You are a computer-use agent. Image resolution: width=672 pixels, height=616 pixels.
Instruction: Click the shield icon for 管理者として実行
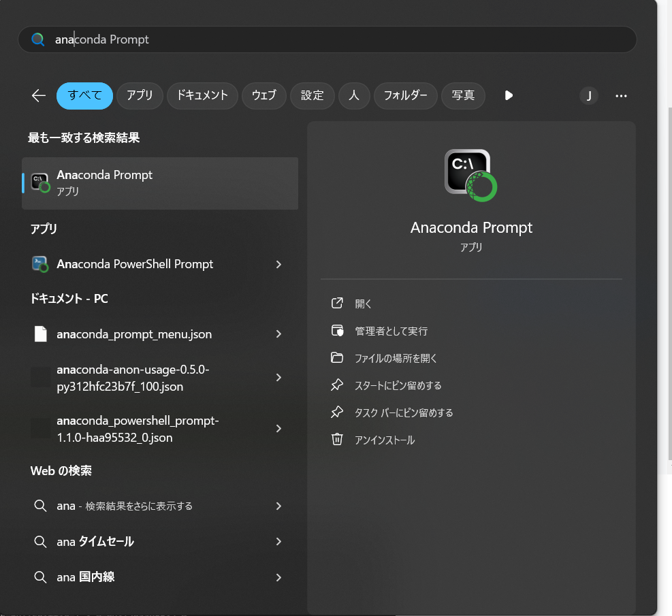point(337,331)
